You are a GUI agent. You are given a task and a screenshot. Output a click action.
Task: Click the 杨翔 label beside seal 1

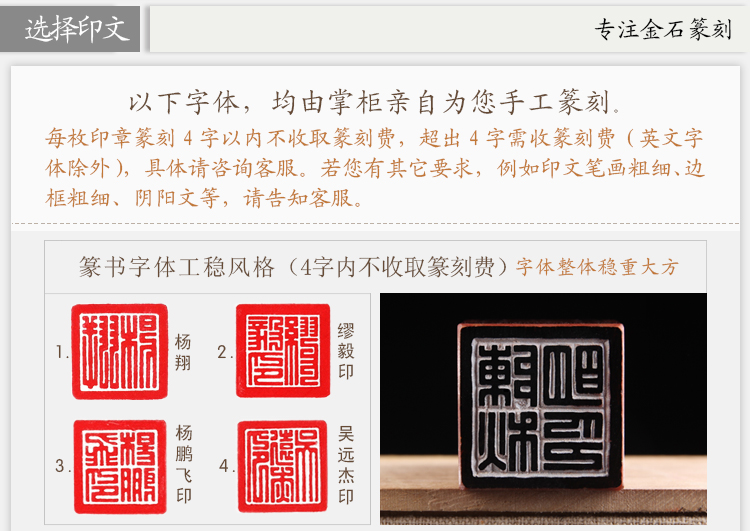point(183,352)
